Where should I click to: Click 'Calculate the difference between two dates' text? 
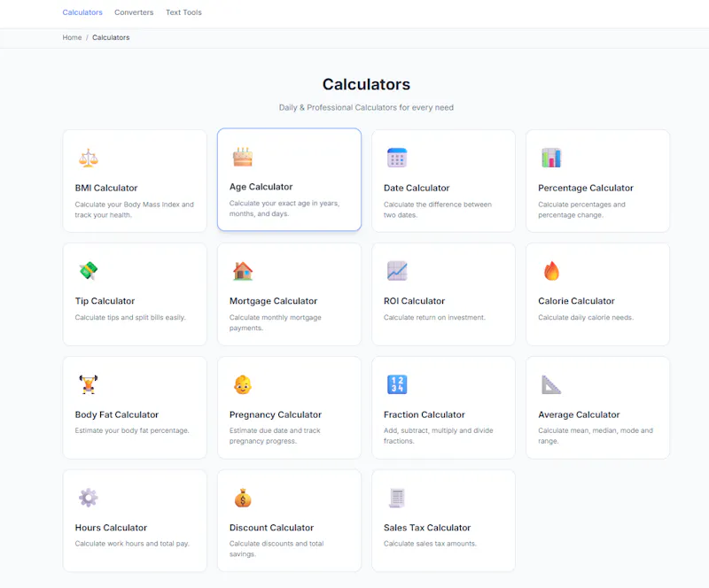[438, 210]
